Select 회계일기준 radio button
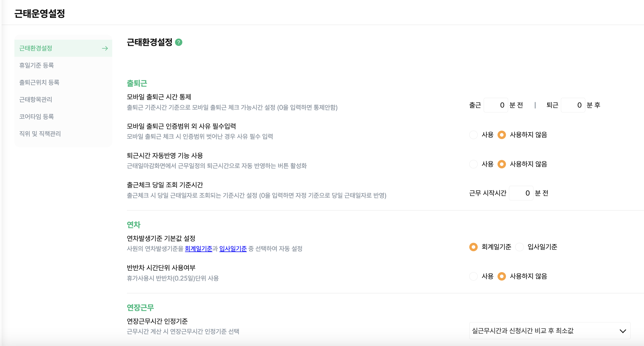Screen dimensions: 644x346 pyautogui.click(x=474, y=247)
